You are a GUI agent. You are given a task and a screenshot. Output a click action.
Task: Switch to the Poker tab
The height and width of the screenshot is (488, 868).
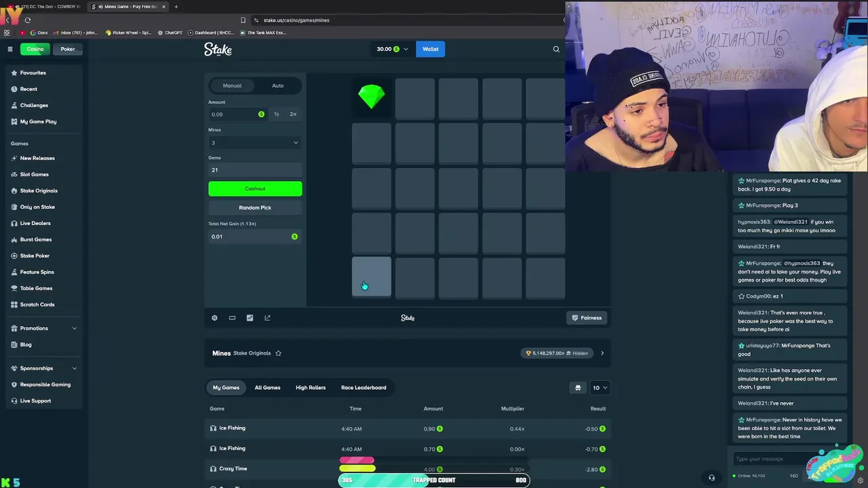68,49
